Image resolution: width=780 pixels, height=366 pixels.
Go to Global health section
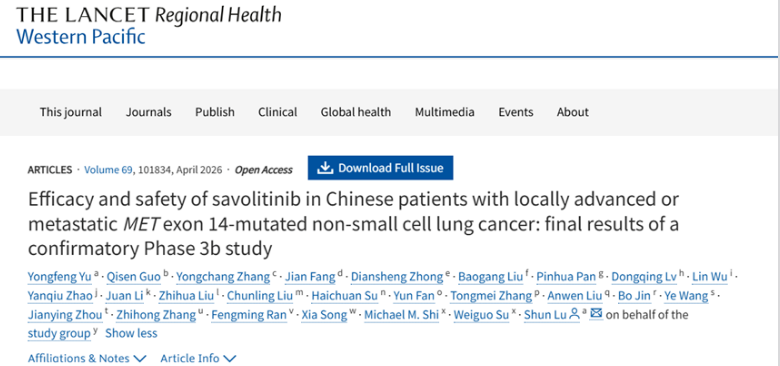(x=356, y=112)
